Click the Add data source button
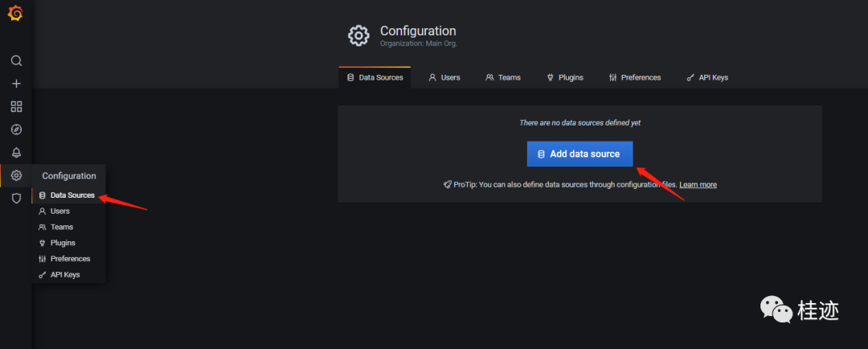The image size is (868, 349). click(579, 154)
